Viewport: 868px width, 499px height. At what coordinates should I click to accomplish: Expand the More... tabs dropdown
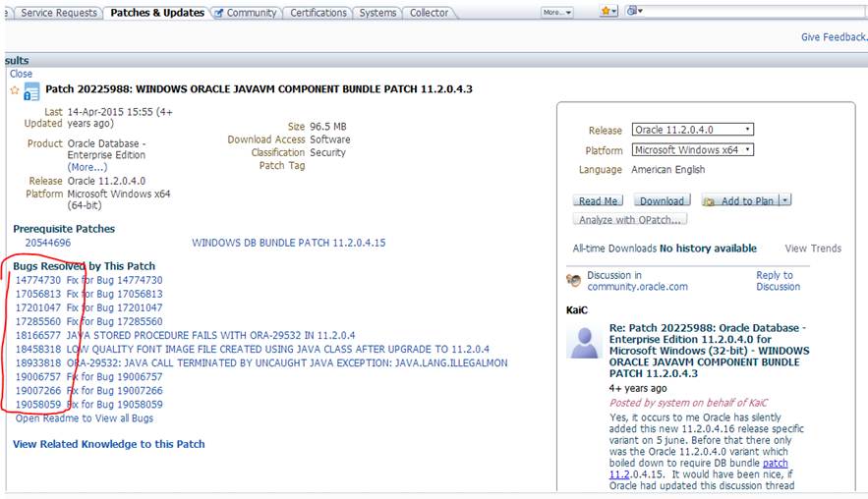[x=557, y=12]
